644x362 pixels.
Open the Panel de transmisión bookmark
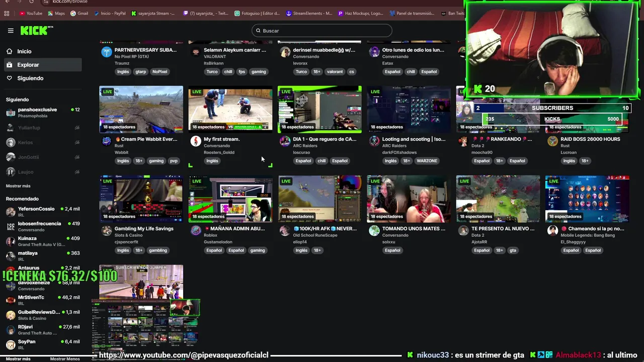pyautogui.click(x=413, y=14)
